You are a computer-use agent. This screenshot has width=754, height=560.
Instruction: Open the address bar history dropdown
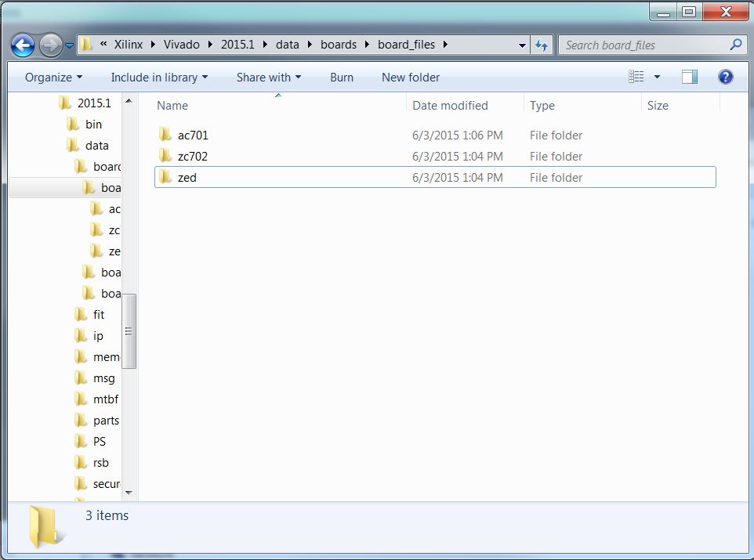522,45
